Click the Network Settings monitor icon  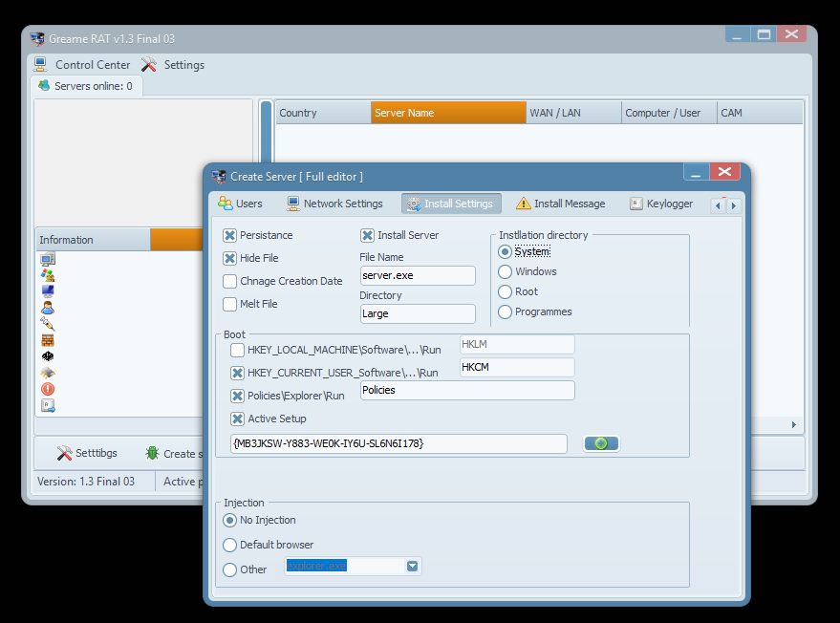coord(293,204)
